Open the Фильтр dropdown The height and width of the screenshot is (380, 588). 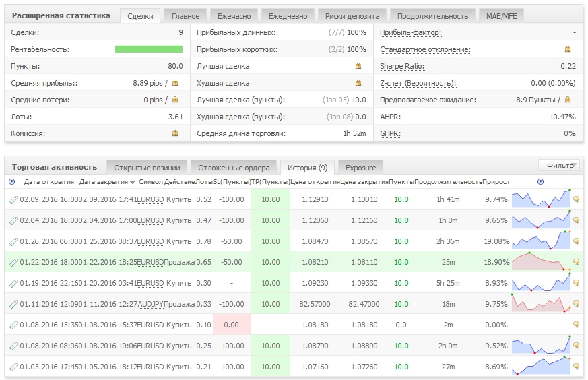click(x=558, y=165)
